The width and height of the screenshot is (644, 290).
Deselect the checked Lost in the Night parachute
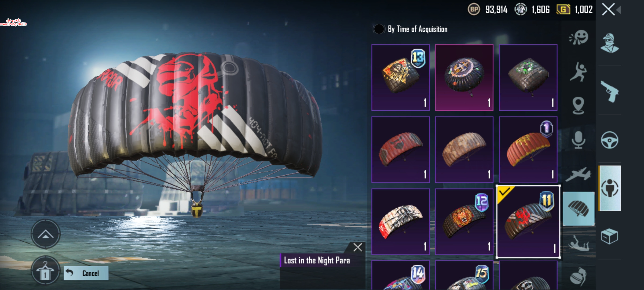[528, 222]
